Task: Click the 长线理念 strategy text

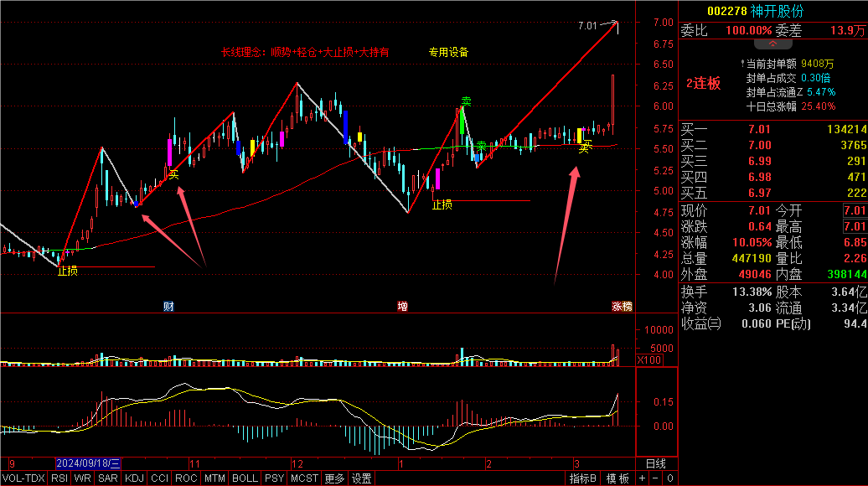Action: (305, 52)
